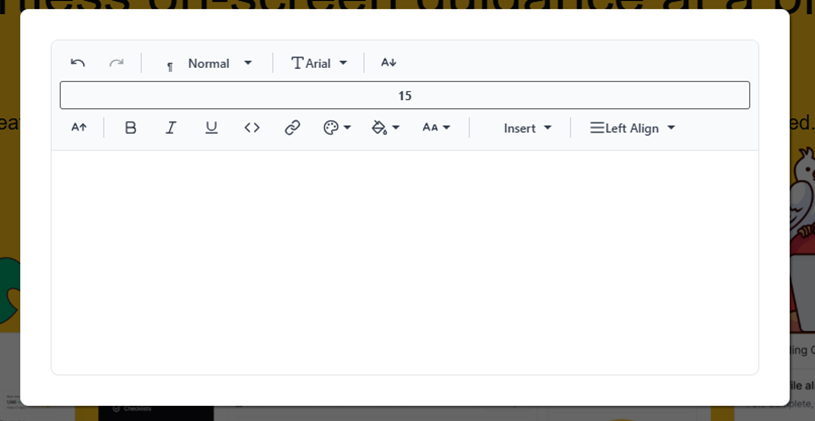Open the background fill bucket dropdown
This screenshot has height=421, width=815.
click(386, 128)
